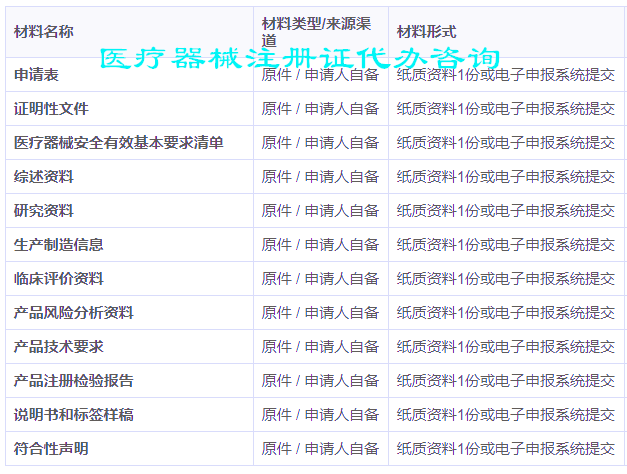Click 原件 / 申请人自备 in 证明性文件 row
This screenshot has height=474, width=627.
pyautogui.click(x=320, y=108)
